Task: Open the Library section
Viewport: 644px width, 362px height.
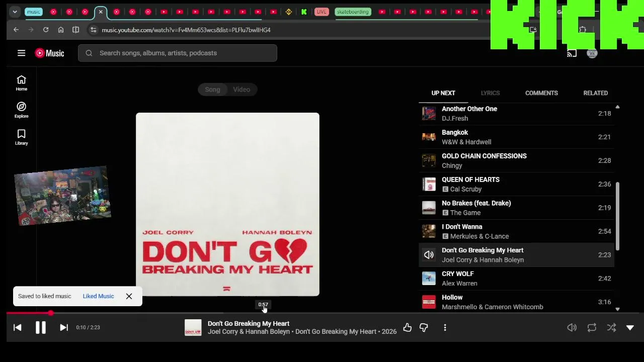Action: (21, 137)
